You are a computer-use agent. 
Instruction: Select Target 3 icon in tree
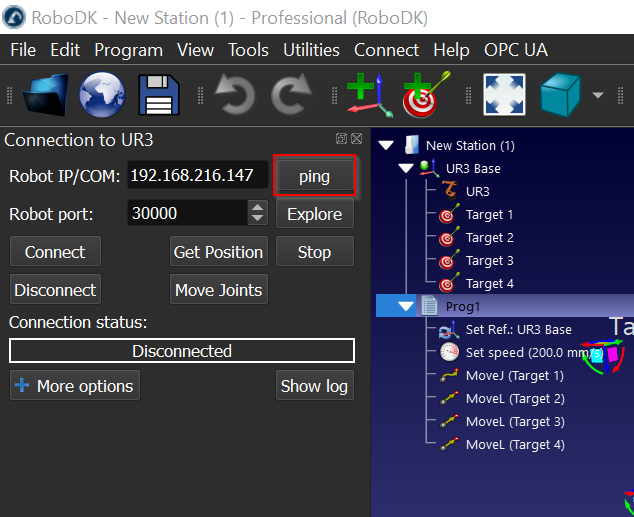click(x=449, y=260)
